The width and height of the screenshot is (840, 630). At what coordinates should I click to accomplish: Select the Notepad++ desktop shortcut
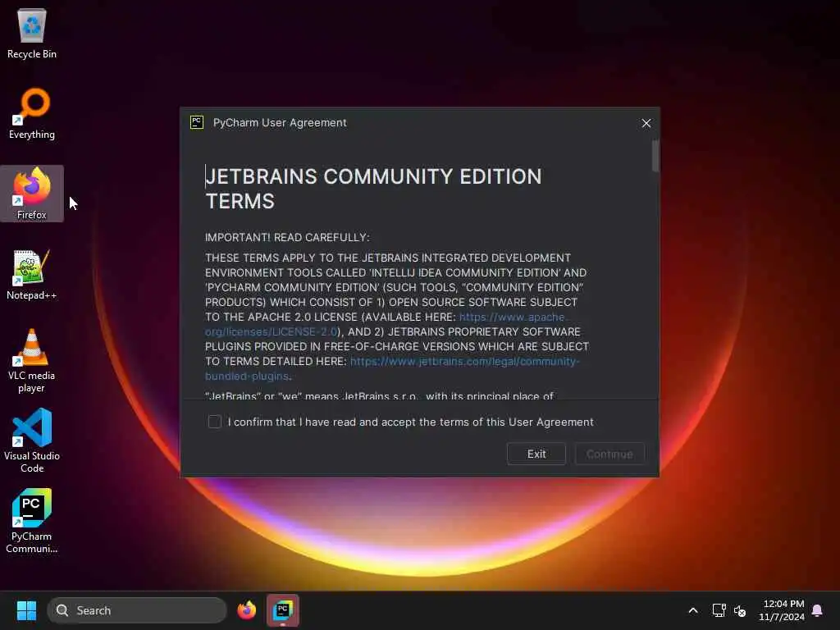tap(32, 274)
